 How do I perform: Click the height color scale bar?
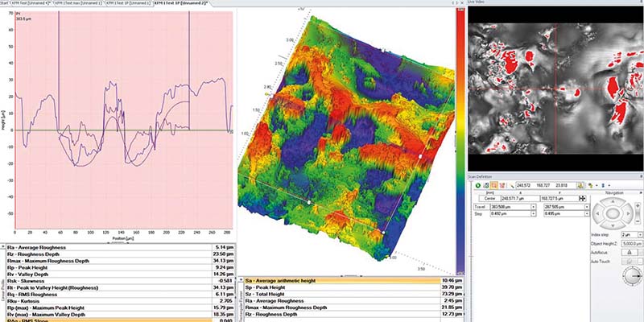point(460,142)
